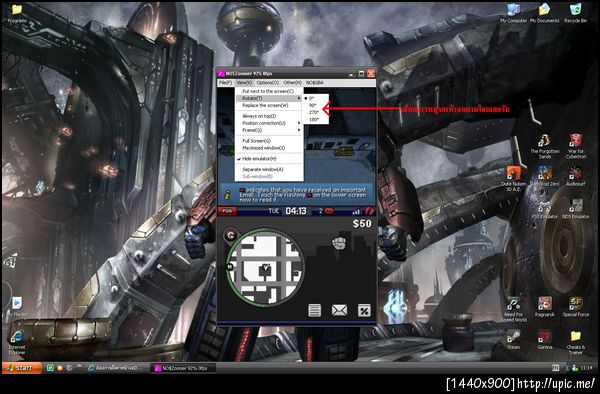600x394 pixels.
Task: Open the notes list icon on lower screen
Action: coord(314,310)
